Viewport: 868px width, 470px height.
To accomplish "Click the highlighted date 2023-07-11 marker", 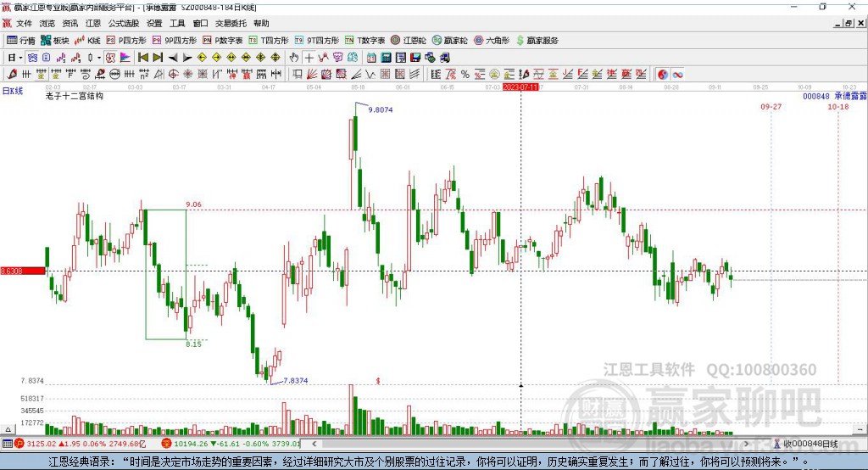I will click(x=520, y=87).
